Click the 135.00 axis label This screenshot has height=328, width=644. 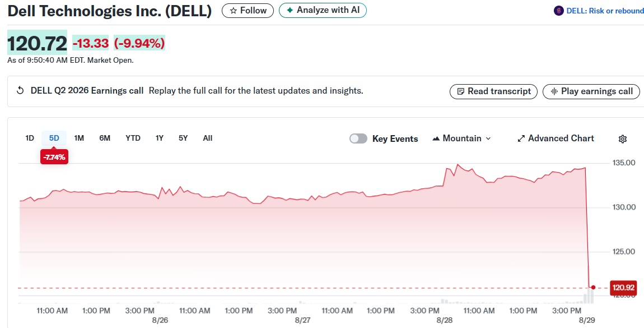pos(624,163)
